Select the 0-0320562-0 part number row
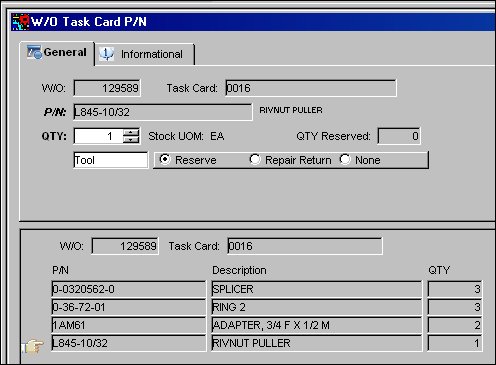The width and height of the screenshot is (496, 365). [129, 289]
